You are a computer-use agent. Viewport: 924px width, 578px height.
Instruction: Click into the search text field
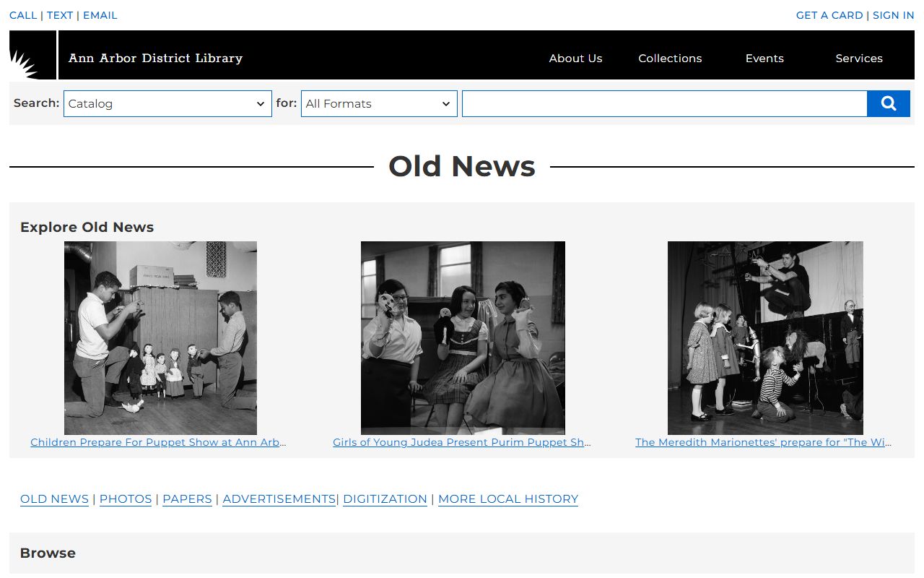(x=665, y=103)
